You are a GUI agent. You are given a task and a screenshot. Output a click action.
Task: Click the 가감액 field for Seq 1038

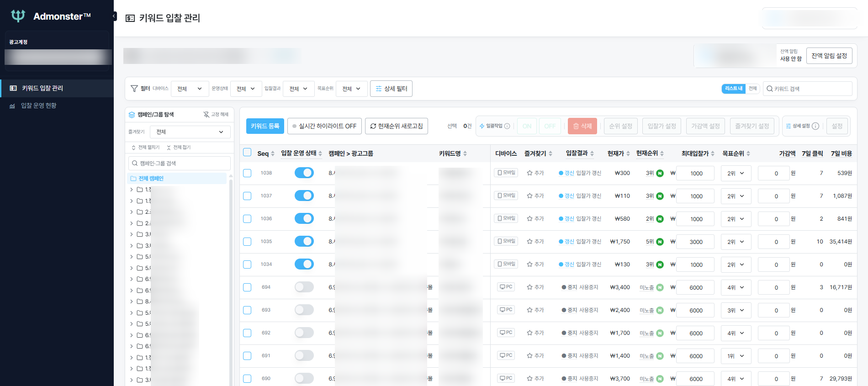point(774,173)
